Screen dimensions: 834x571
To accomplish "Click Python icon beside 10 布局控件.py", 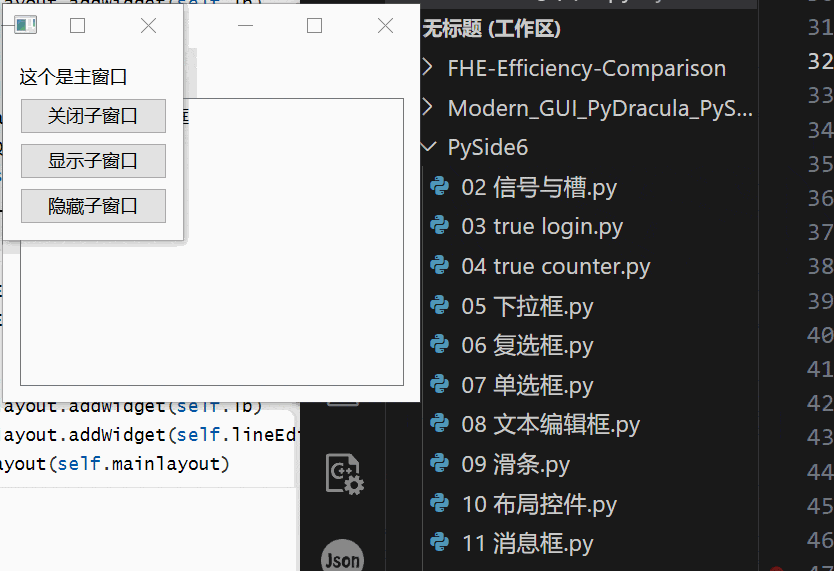I will pos(439,503).
